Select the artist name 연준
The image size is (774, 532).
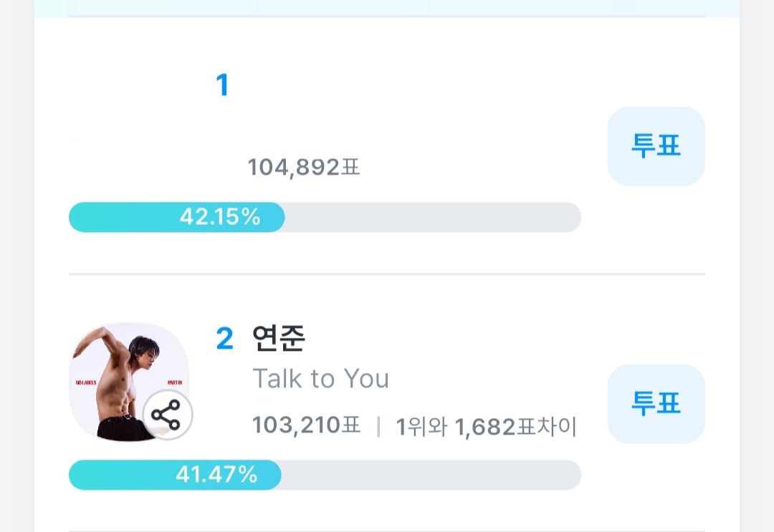tap(279, 339)
